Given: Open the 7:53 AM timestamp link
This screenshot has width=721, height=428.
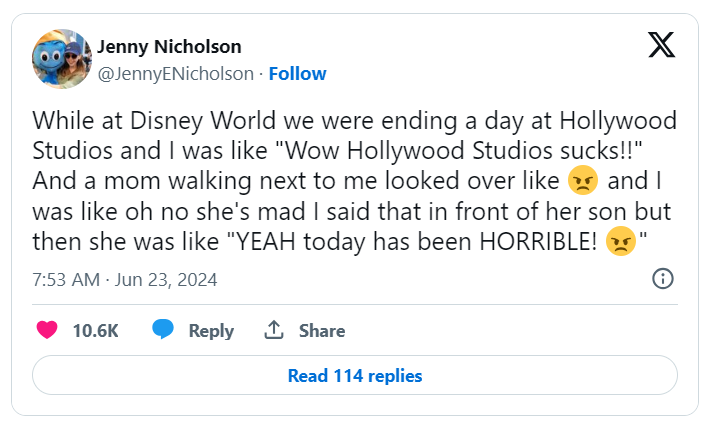Looking at the screenshot, I should [x=65, y=279].
